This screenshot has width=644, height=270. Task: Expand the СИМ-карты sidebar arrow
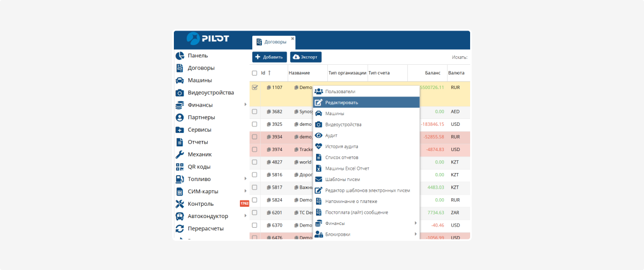245,191
